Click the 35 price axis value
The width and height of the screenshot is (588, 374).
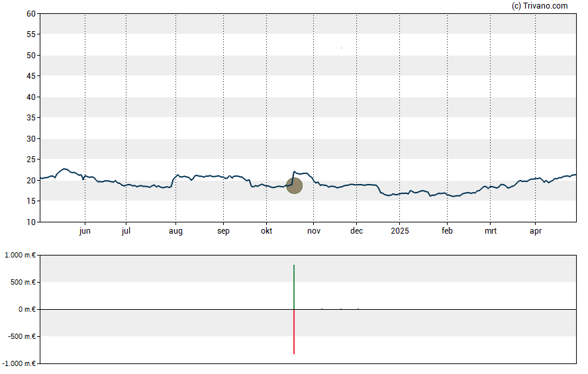(x=31, y=118)
